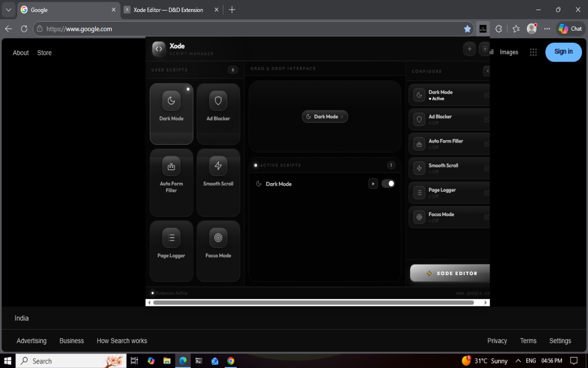Open the Business footer link
The height and width of the screenshot is (368, 588).
pos(72,341)
